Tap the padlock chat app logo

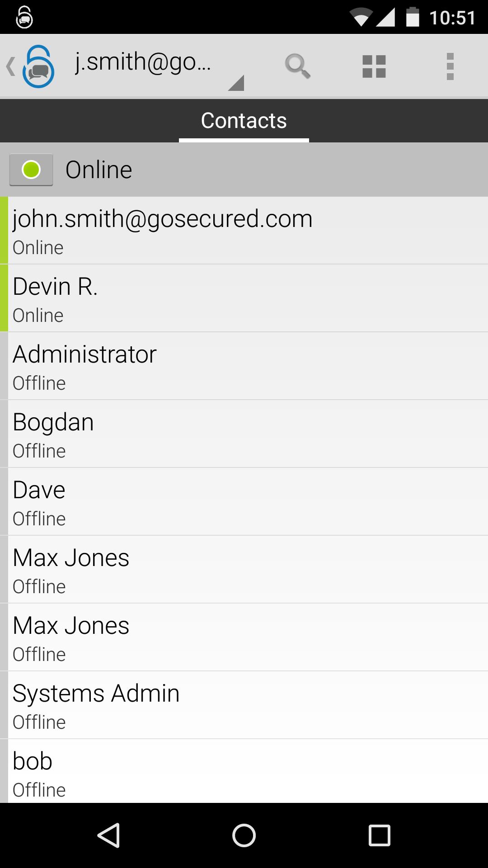pos(39,66)
